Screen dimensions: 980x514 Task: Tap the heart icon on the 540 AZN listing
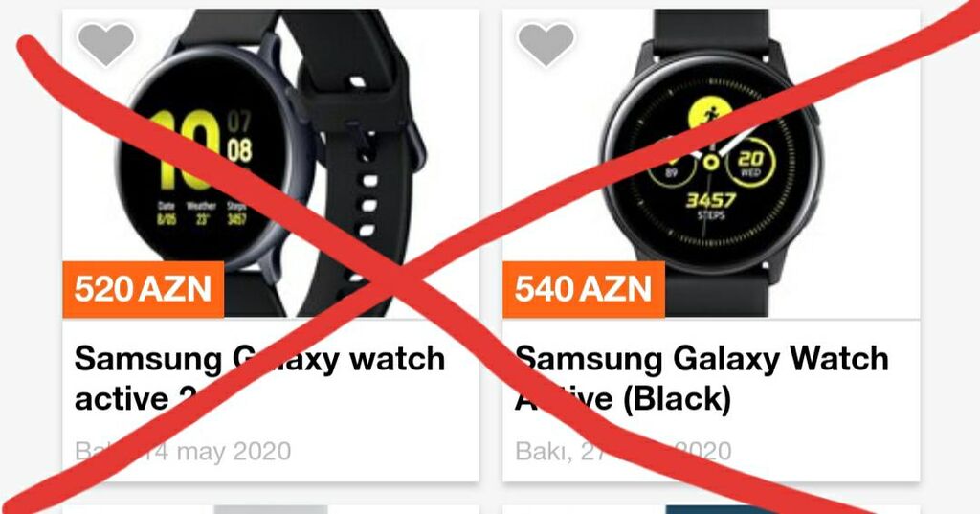click(546, 43)
